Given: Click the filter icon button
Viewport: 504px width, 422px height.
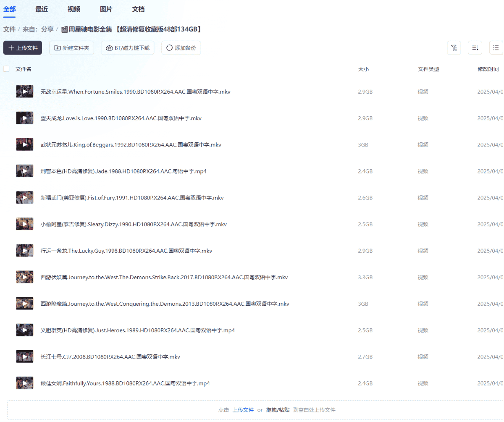Looking at the screenshot, I should click(x=454, y=48).
